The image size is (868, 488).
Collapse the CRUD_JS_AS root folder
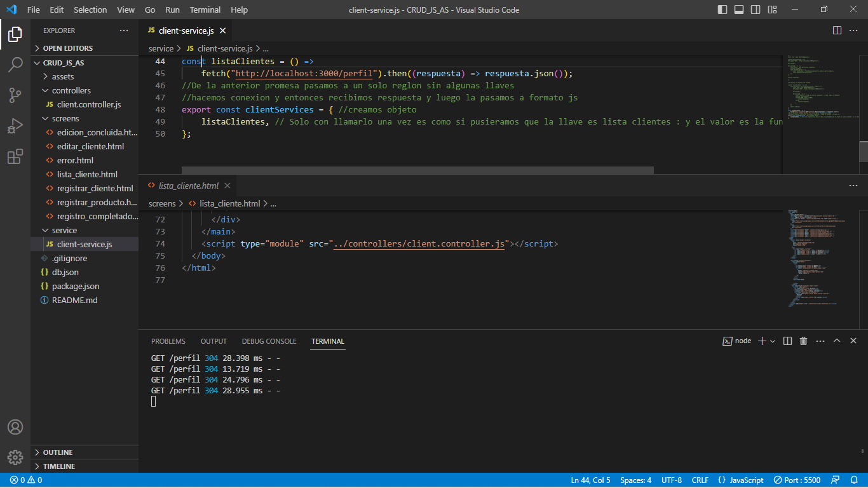click(x=85, y=63)
